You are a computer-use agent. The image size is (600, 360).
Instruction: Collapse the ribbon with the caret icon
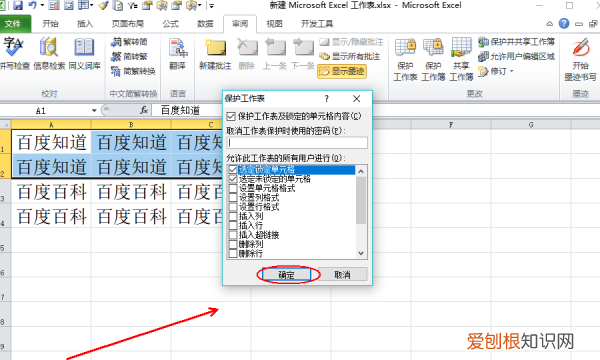[x=549, y=24]
